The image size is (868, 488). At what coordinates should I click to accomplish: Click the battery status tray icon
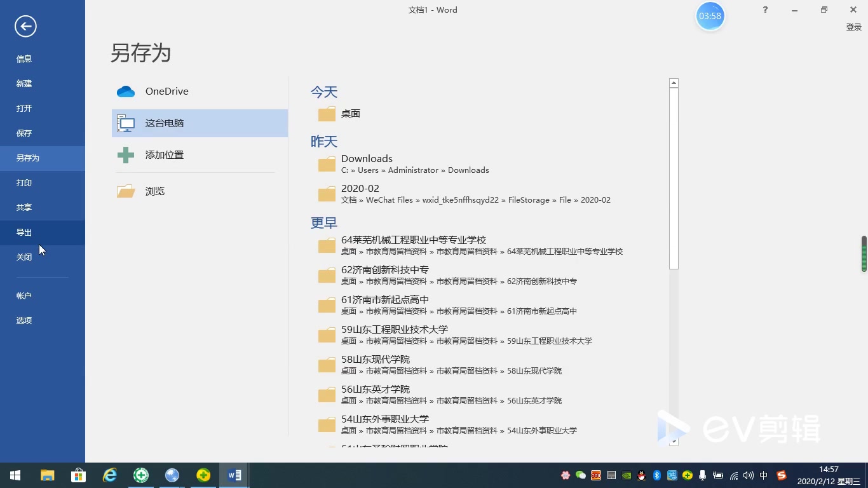point(717,475)
